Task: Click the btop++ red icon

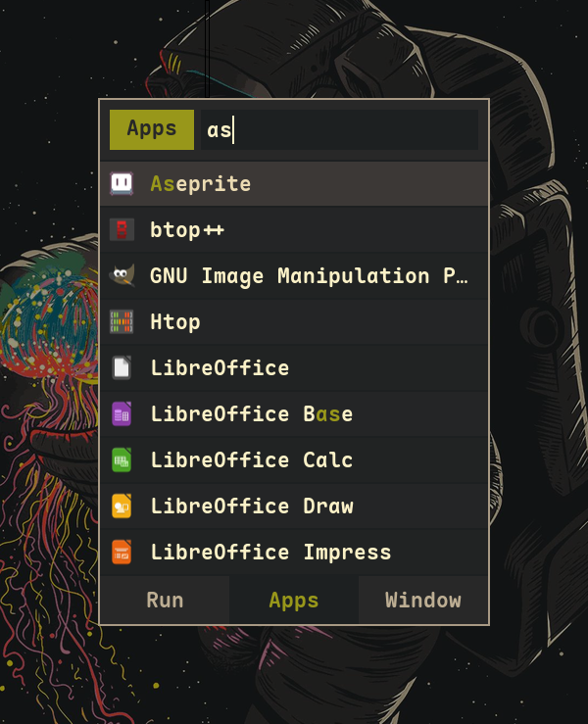Action: [122, 230]
